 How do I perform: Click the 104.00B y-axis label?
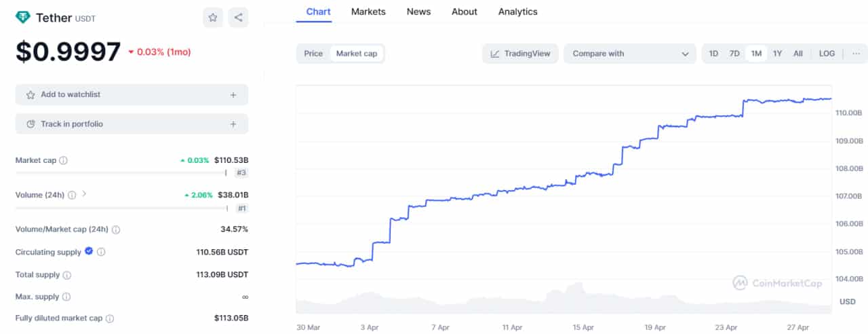(850, 279)
